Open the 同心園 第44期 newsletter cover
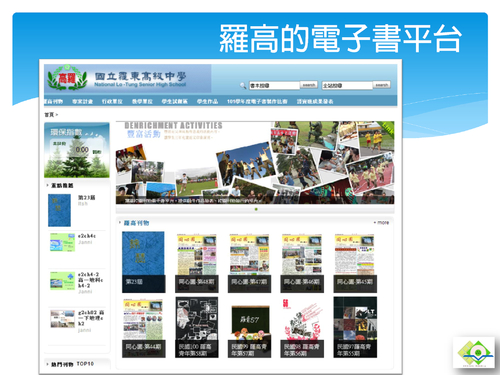Viewport: 500px width, 375px height. click(x=143, y=328)
